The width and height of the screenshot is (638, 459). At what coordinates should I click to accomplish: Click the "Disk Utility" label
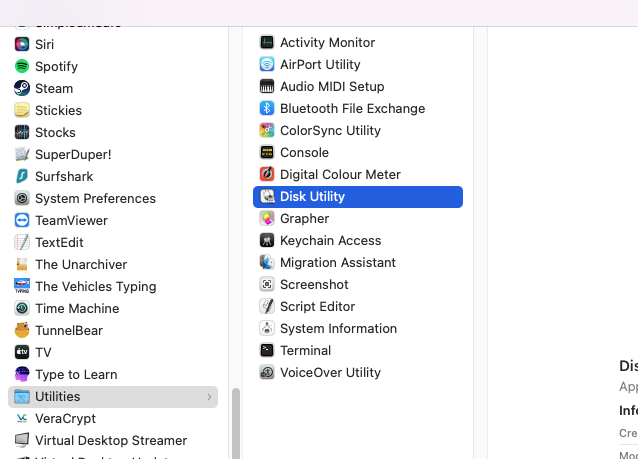(x=312, y=196)
